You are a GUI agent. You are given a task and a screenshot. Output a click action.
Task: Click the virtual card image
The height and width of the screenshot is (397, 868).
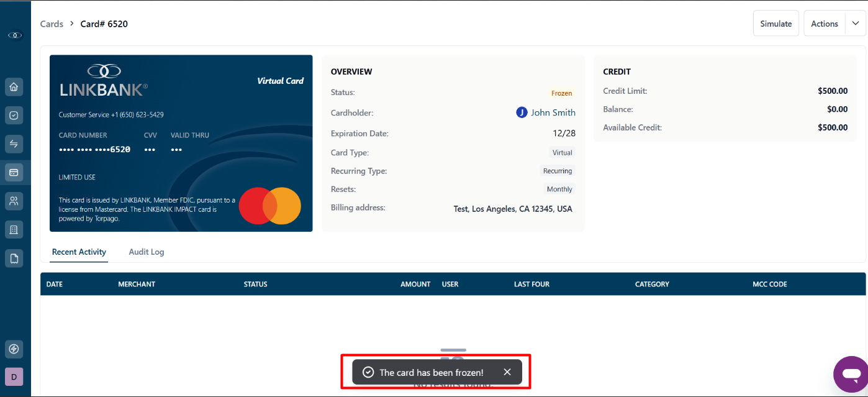coord(181,143)
